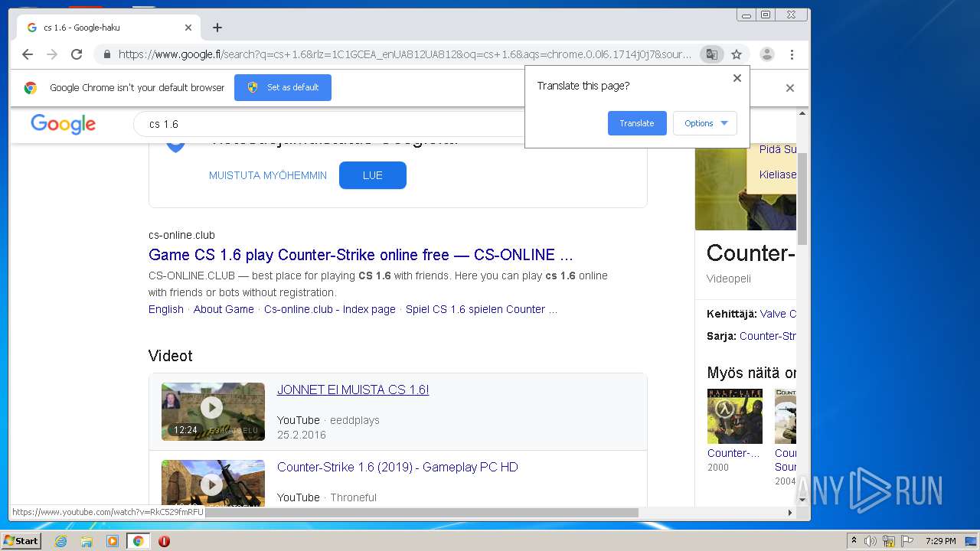Open the red Opera-style taskbar icon
This screenshot has height=551, width=980.
(164, 541)
